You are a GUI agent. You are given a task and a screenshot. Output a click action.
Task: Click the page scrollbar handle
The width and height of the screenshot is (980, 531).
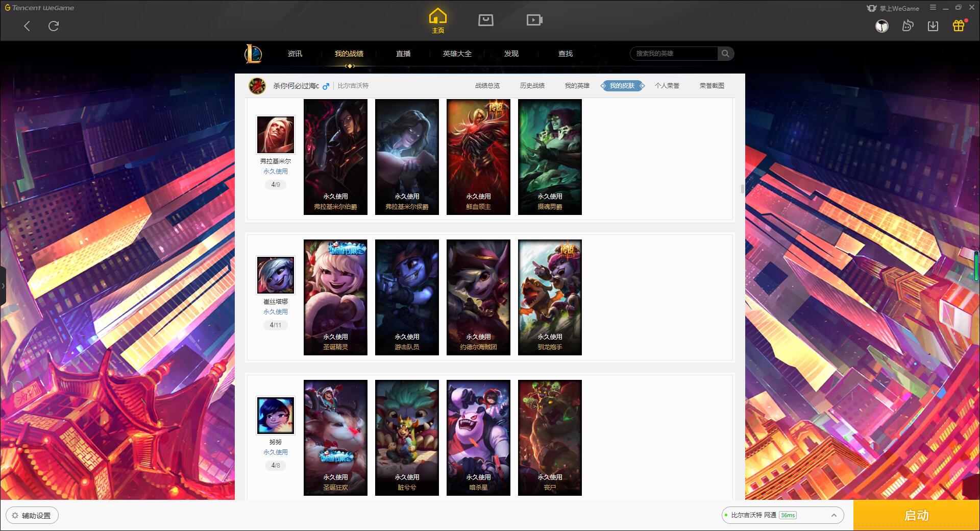tap(742, 189)
